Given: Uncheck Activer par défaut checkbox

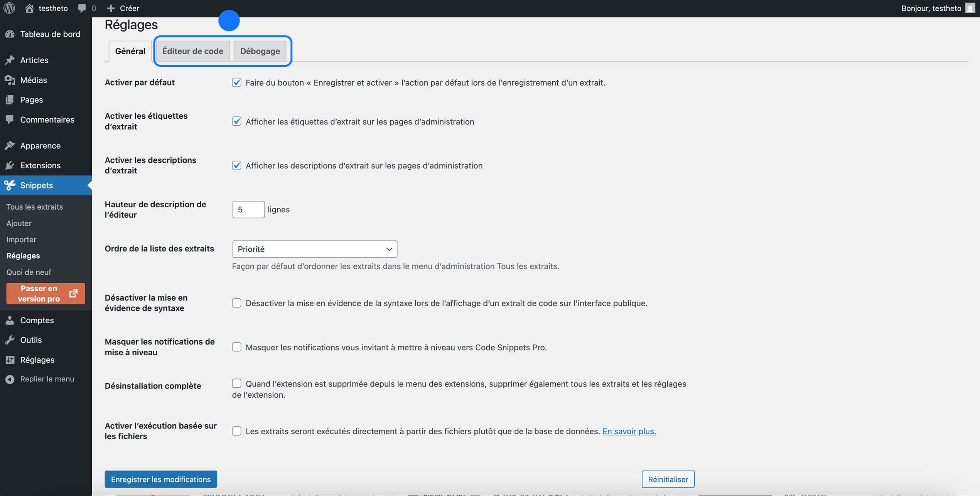Looking at the screenshot, I should [236, 82].
